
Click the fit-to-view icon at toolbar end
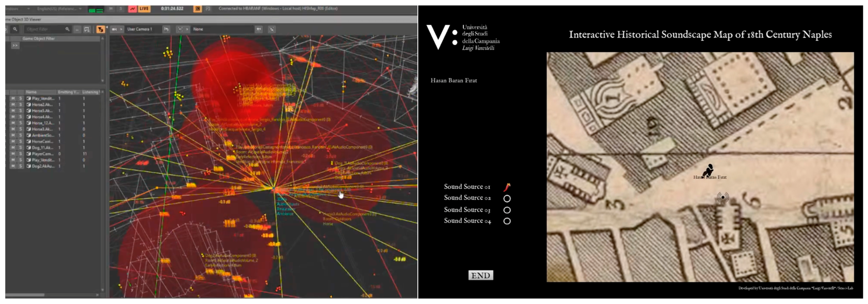[x=272, y=29]
